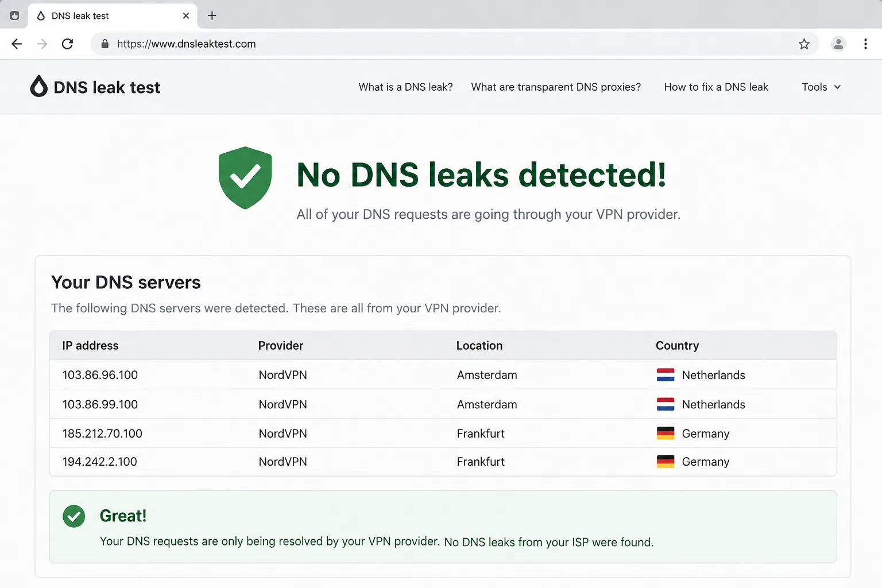Image resolution: width=882 pixels, height=588 pixels.
Task: Click the Germany flag in the 194.242.2.100 row
Action: [666, 462]
